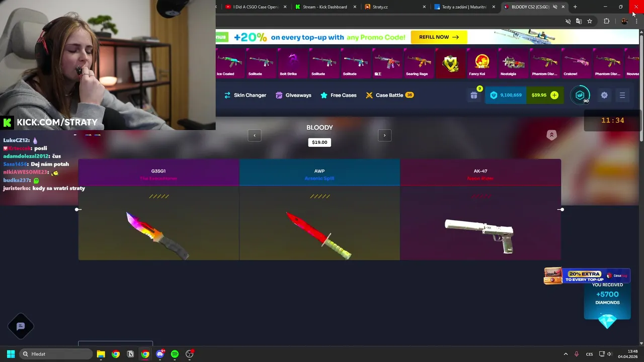Open File Explorer from taskbar
644x362 pixels.
(101, 354)
